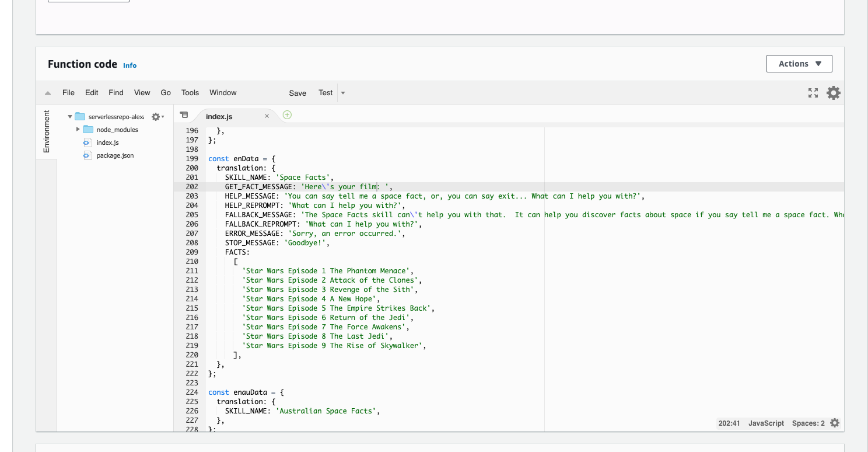The height and width of the screenshot is (452, 868).
Task: Click the SKILL_NAME 'Space Facts' text
Action: 279,178
